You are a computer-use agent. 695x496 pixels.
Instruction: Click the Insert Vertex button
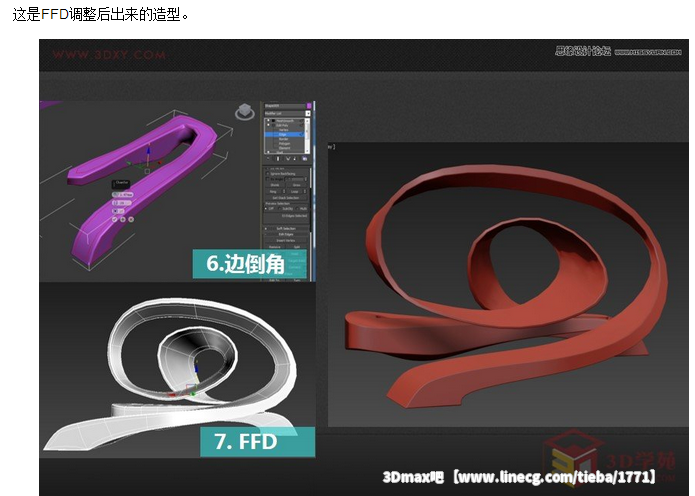(x=286, y=241)
